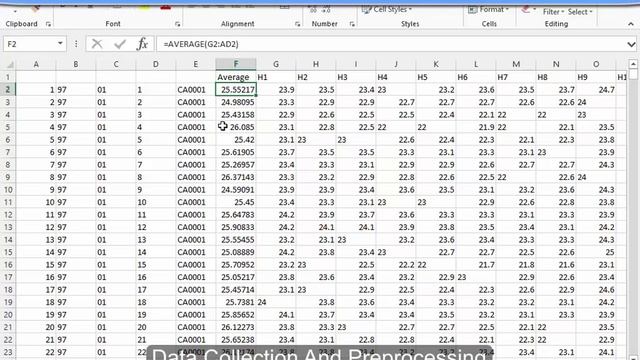Image resolution: width=640 pixels, height=360 pixels.
Task: Click the 'H4' header cell
Action: tap(396, 77)
